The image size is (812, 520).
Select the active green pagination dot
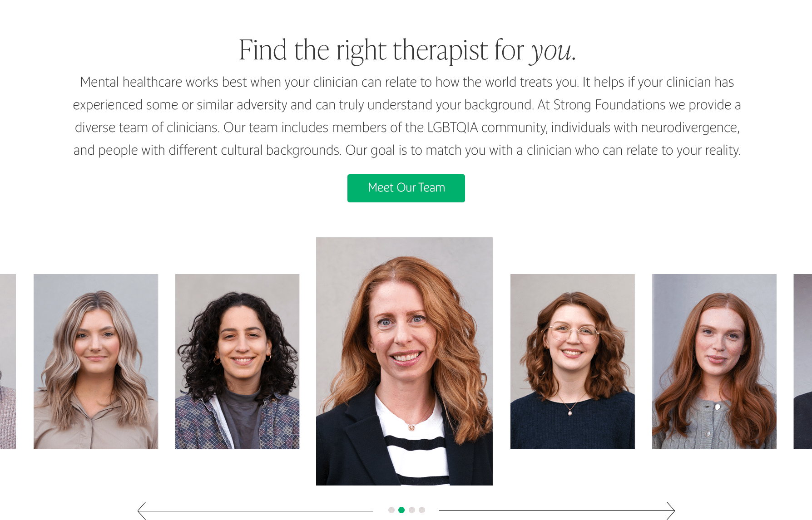point(401,510)
